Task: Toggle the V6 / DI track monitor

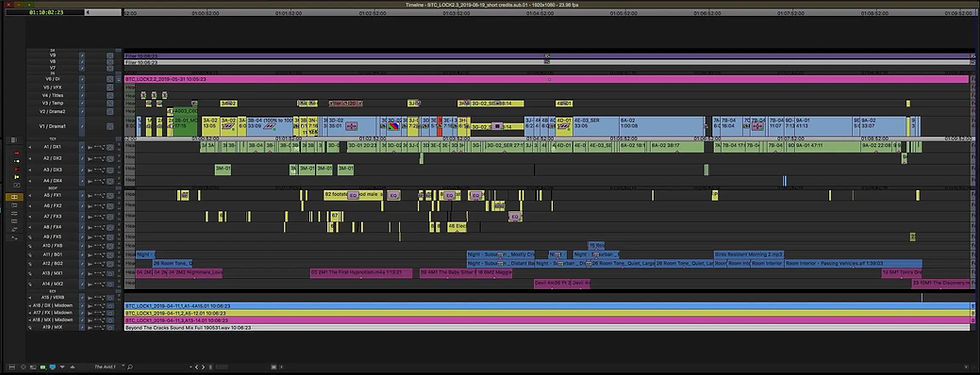Action: tap(110, 79)
